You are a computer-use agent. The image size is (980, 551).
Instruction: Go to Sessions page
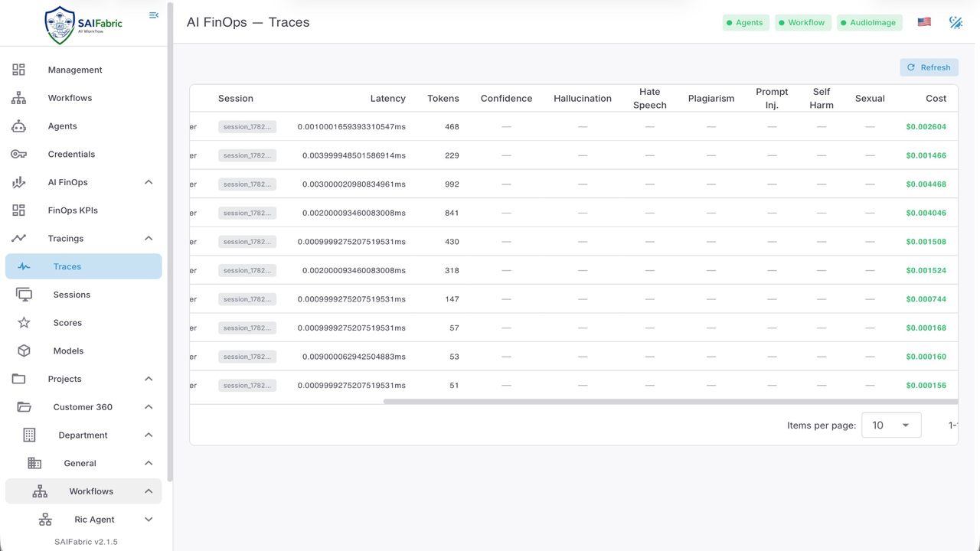point(83,295)
